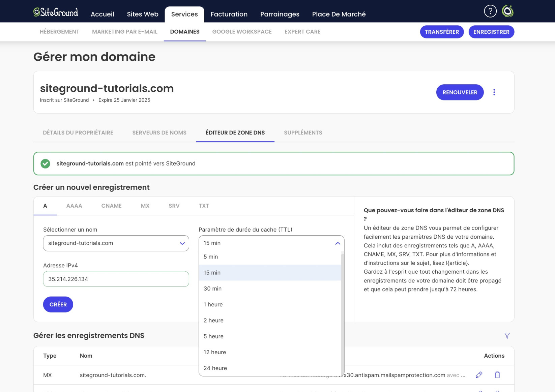Delete the MX record with trash icon
The height and width of the screenshot is (392, 555).
pos(497,375)
